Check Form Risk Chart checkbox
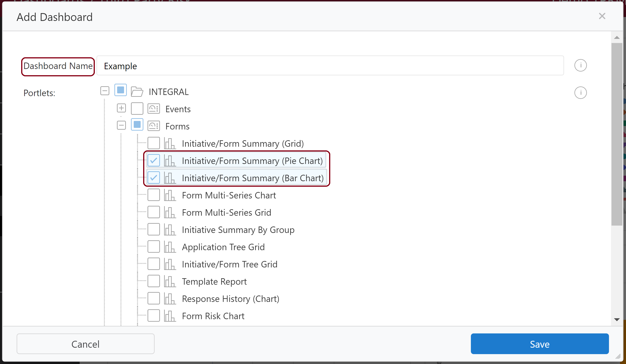Viewport: 626px width, 364px height. tap(154, 315)
